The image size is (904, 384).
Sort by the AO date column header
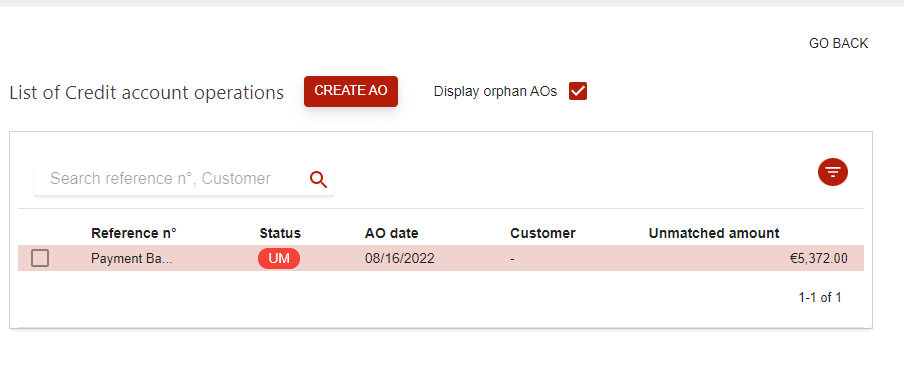click(391, 233)
